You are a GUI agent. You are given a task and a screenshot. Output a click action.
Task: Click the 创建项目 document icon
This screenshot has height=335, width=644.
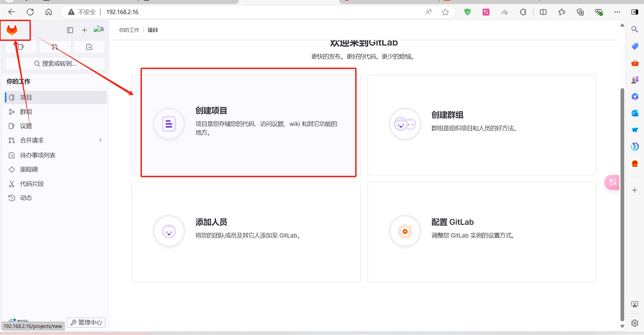169,124
